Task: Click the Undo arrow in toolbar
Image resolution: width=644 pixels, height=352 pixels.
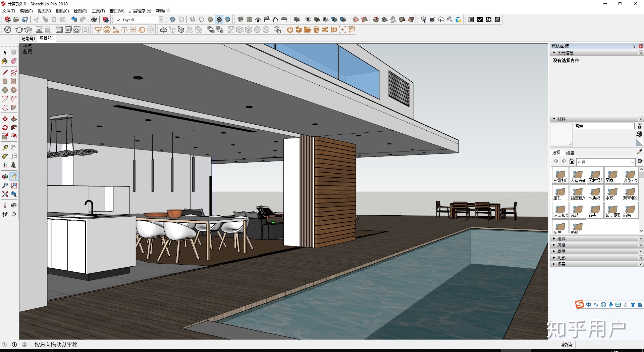Action: click(x=74, y=20)
